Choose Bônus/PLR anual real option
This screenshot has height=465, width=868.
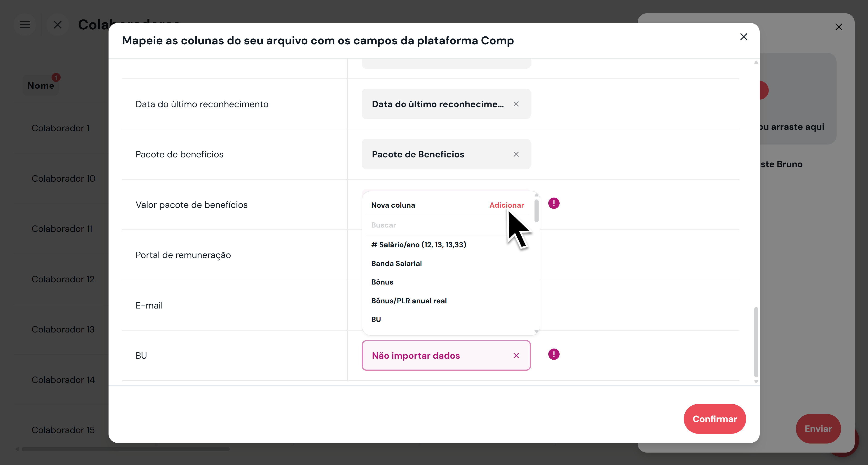409,301
